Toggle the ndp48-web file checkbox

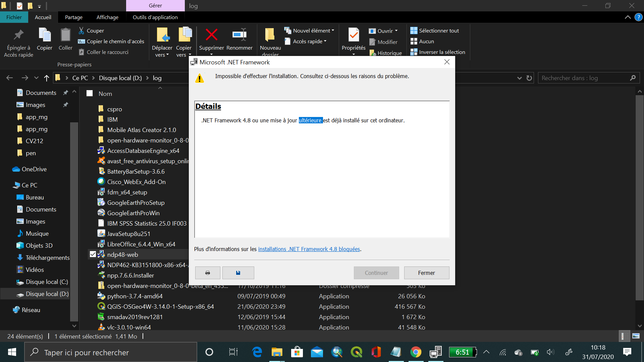pyautogui.click(x=93, y=254)
